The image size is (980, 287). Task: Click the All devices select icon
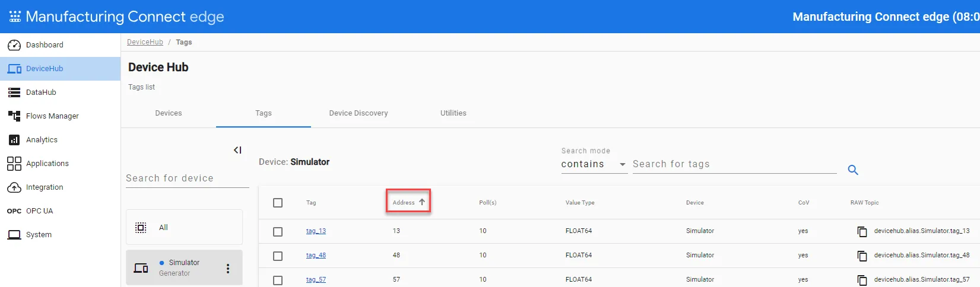[x=141, y=228]
